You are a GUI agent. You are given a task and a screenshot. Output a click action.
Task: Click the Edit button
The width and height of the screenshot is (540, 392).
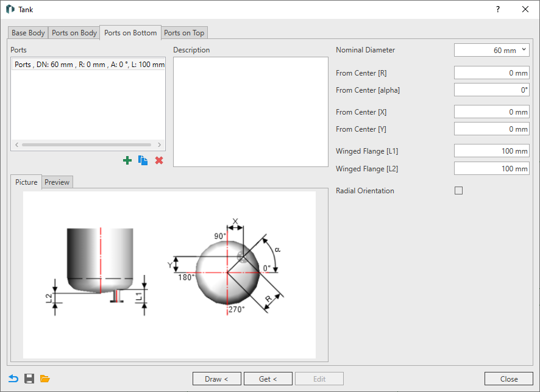tap(319, 379)
